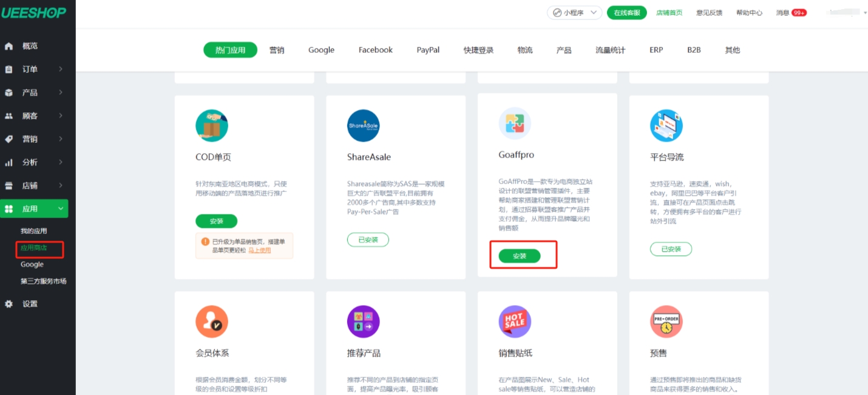Switch to the 流量统计 category tab
The height and width of the screenshot is (395, 868).
click(x=611, y=50)
